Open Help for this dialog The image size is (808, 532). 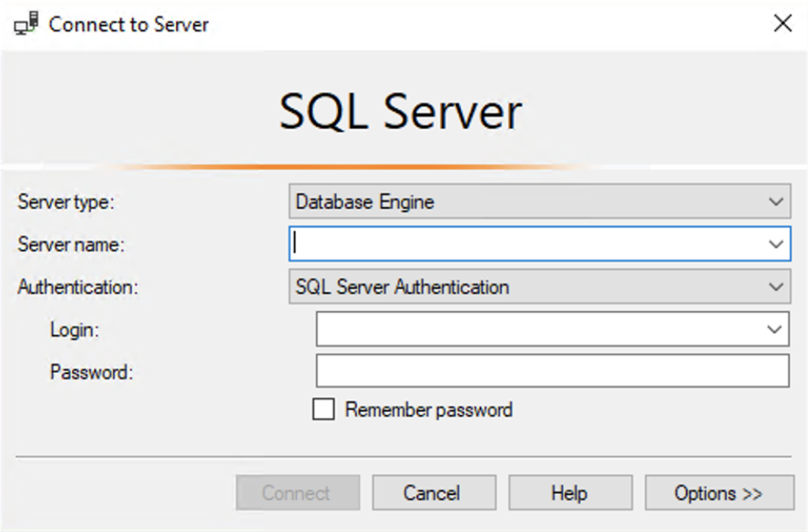pyautogui.click(x=571, y=493)
